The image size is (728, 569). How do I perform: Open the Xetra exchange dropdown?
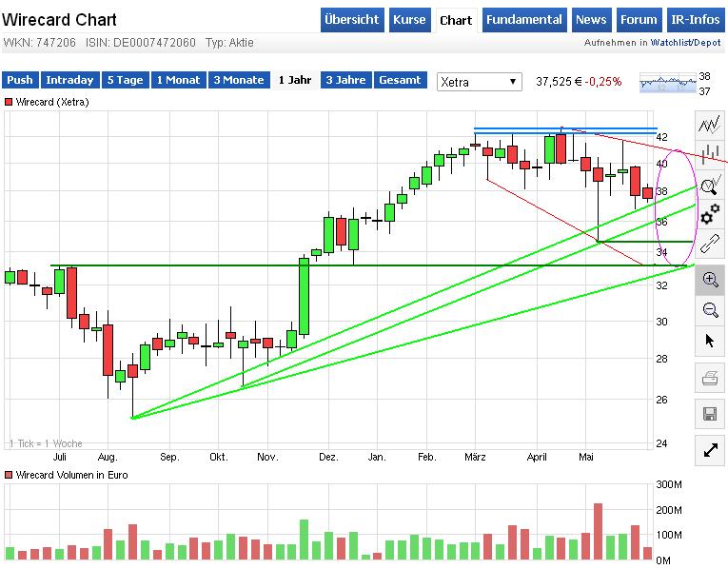pyautogui.click(x=480, y=82)
